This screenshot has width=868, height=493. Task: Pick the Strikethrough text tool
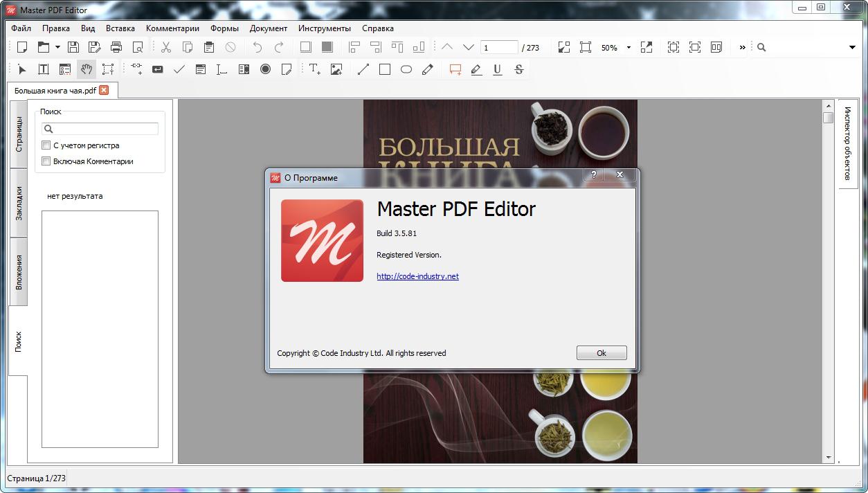coord(519,69)
